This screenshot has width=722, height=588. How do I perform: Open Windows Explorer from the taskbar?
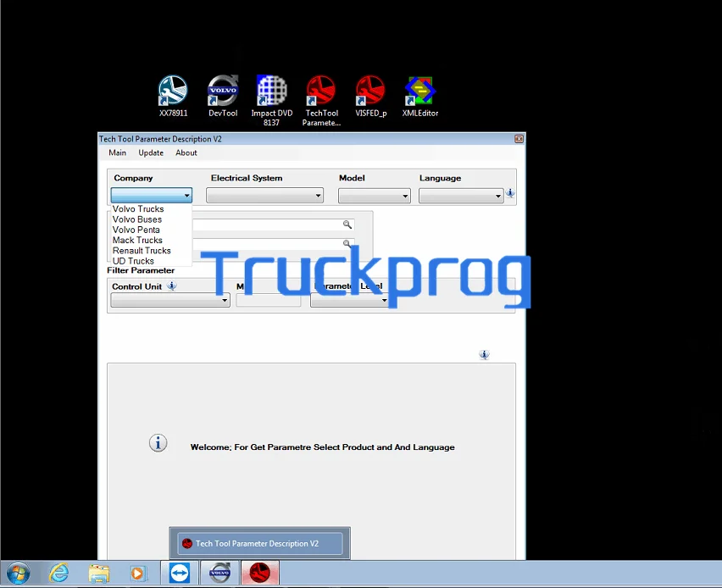point(98,574)
